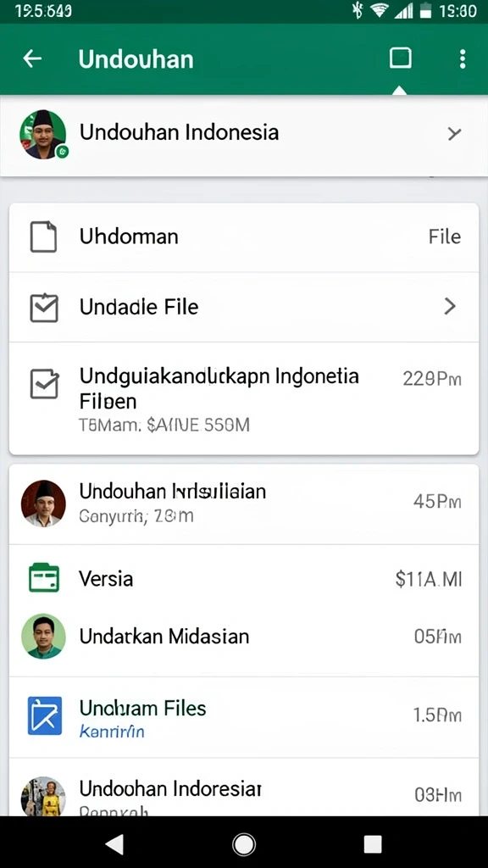Viewport: 488px width, 868px height.
Task: Open avatar of bottom Undoohan Indoresiar row
Action: (x=43, y=796)
